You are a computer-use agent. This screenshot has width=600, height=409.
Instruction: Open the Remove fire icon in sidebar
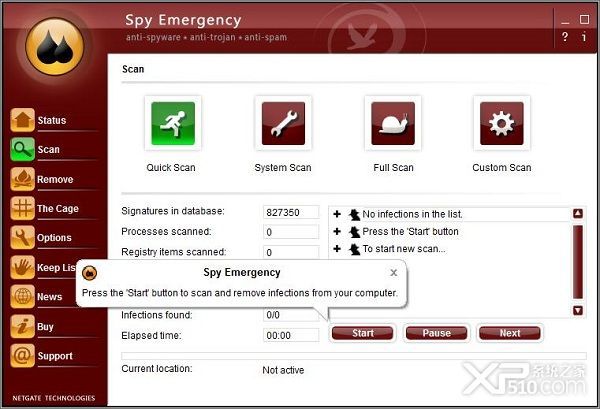pos(23,179)
